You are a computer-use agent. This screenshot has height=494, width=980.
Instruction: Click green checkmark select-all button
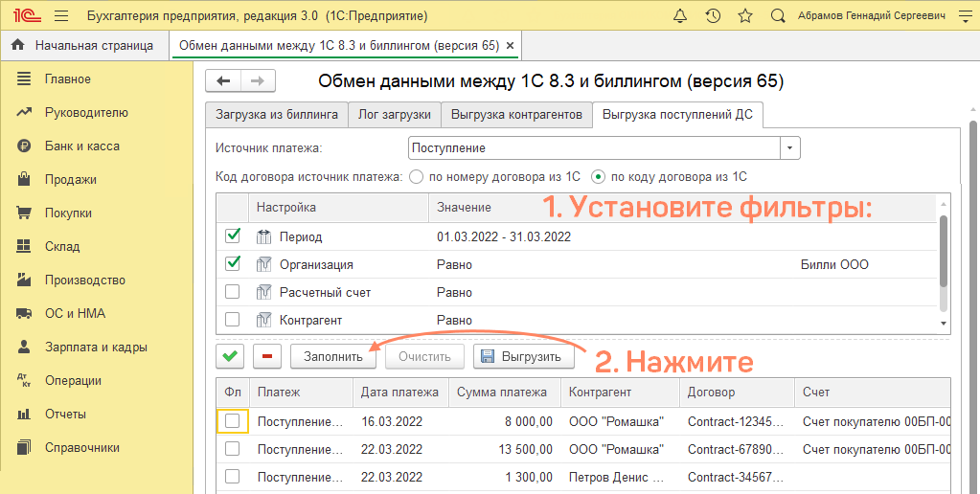(230, 356)
